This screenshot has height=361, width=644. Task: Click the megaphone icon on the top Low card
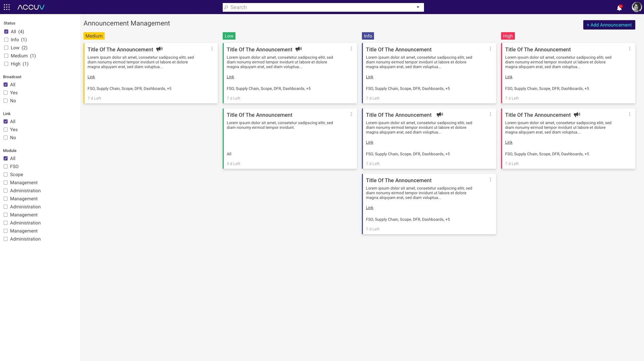tap(299, 49)
